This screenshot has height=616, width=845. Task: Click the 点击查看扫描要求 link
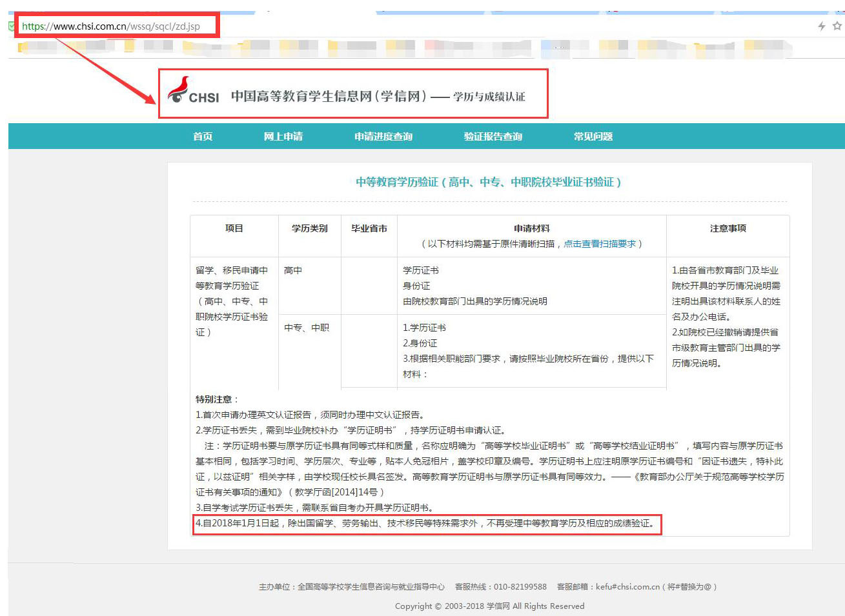(599, 244)
